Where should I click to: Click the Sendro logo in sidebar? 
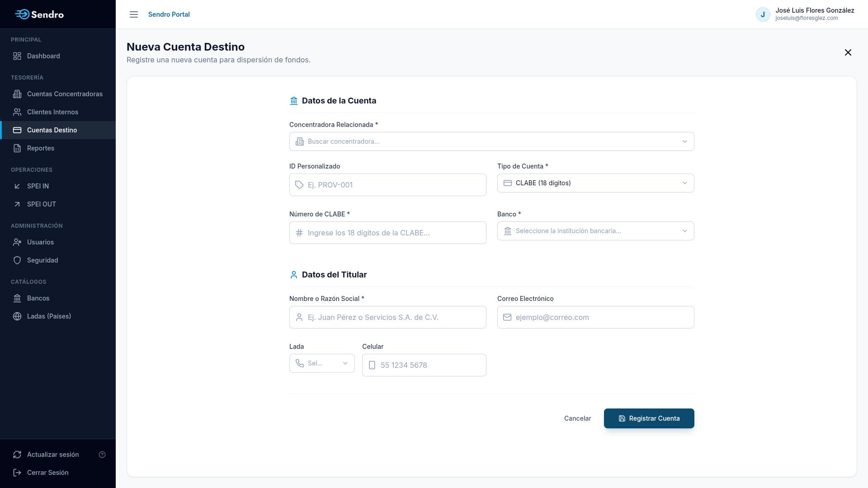39,14
